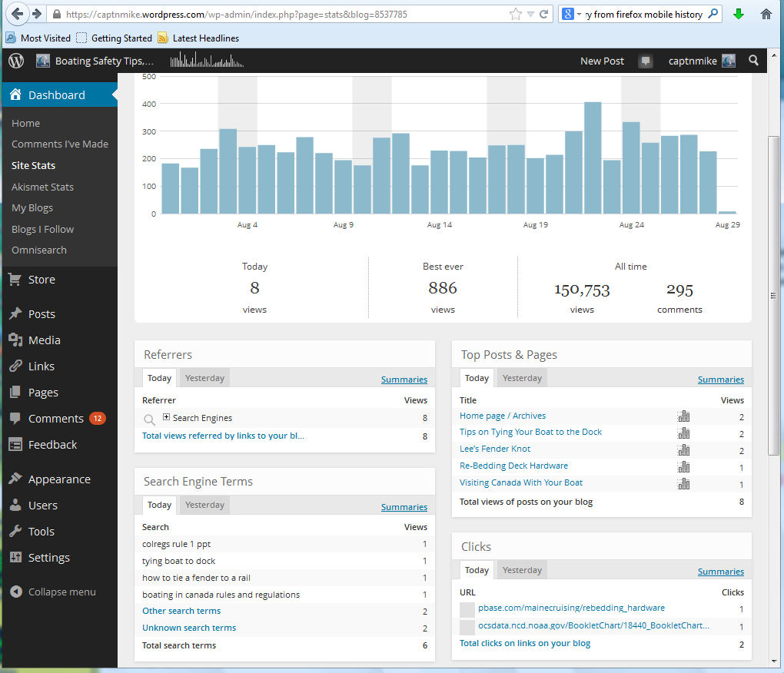Click stats chart icon for Lee's Fender Knot

(683, 450)
